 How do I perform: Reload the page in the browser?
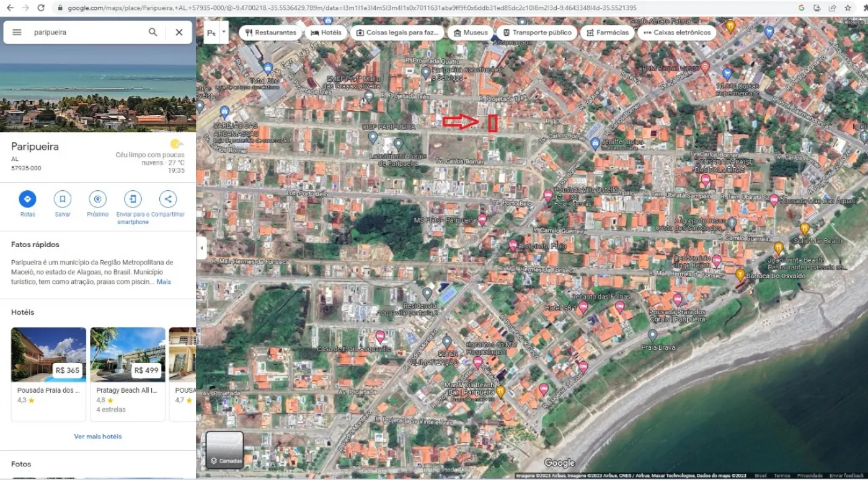tap(41, 8)
